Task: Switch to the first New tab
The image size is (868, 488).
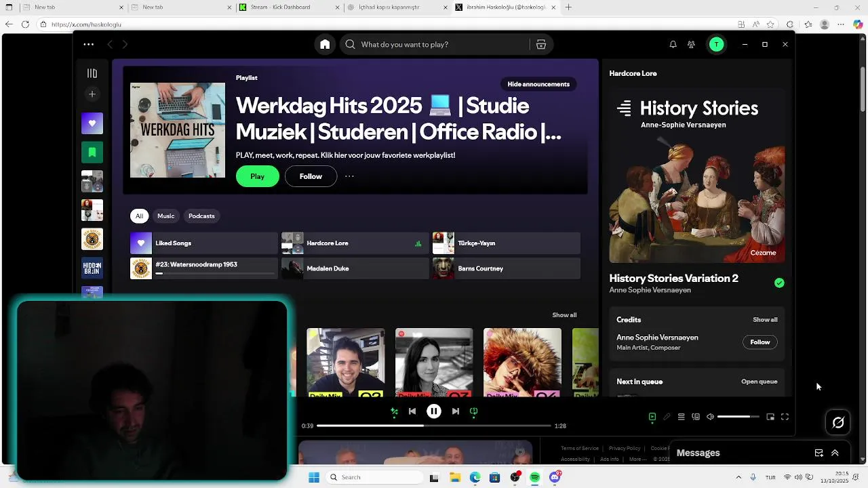Action: 73,7
